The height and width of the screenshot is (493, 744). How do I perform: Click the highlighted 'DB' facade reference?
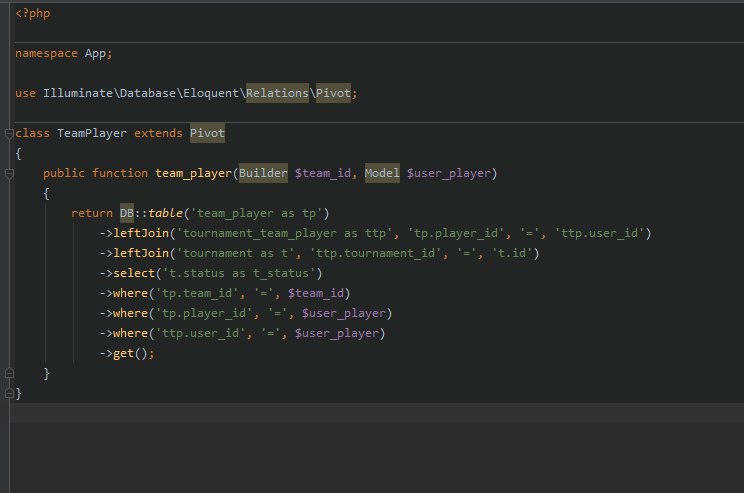click(127, 213)
